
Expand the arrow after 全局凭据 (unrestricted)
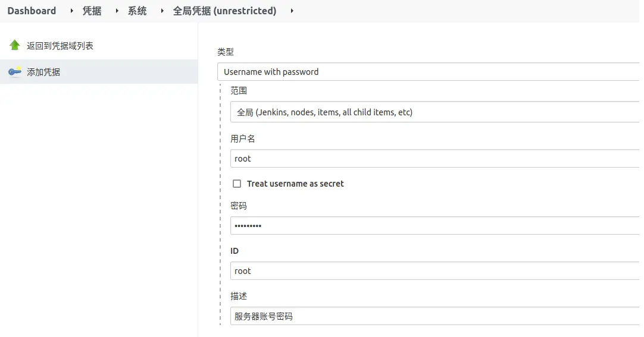coord(292,11)
